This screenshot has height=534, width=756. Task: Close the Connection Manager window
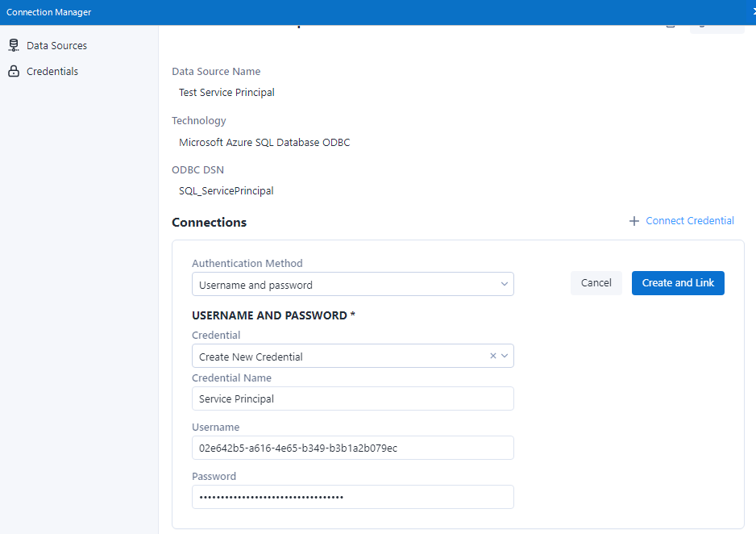tap(753, 12)
